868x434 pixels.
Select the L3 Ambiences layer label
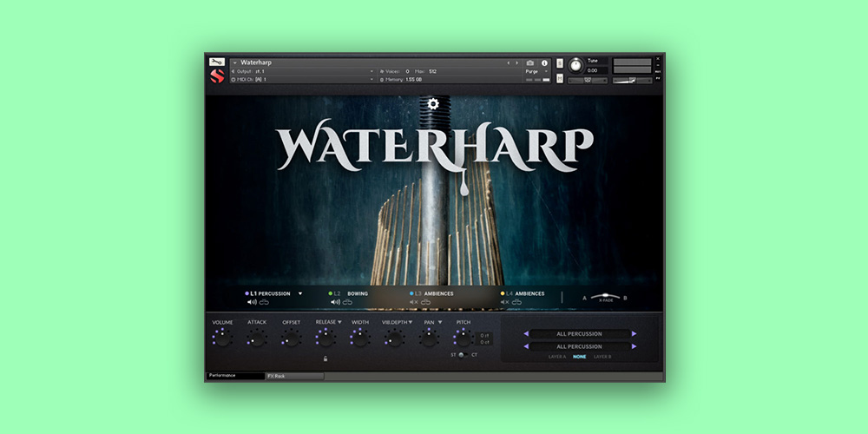click(x=438, y=293)
